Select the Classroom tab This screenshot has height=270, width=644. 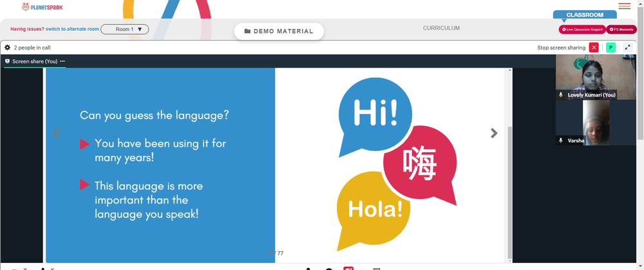coord(585,15)
